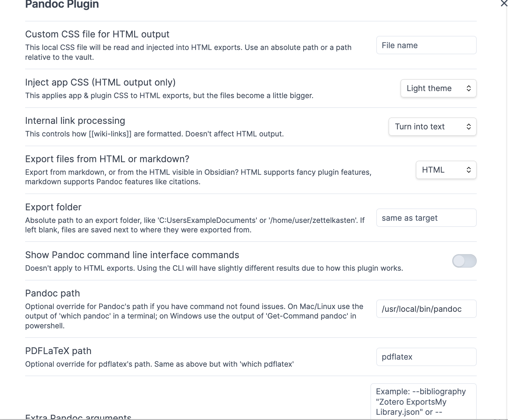The image size is (508, 420).
Task: Expand the Turn into text dropdown
Action: [432, 127]
